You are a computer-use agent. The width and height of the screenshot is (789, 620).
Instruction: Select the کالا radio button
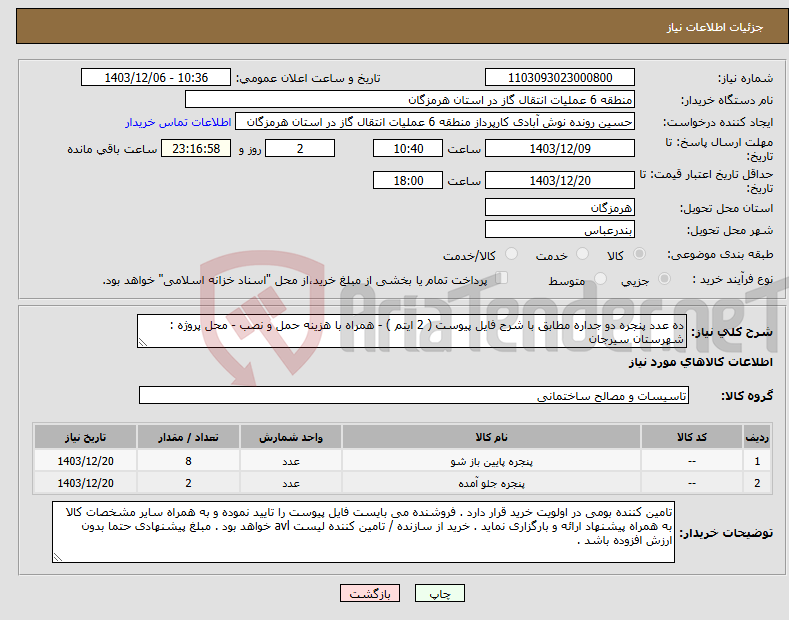pos(639,254)
